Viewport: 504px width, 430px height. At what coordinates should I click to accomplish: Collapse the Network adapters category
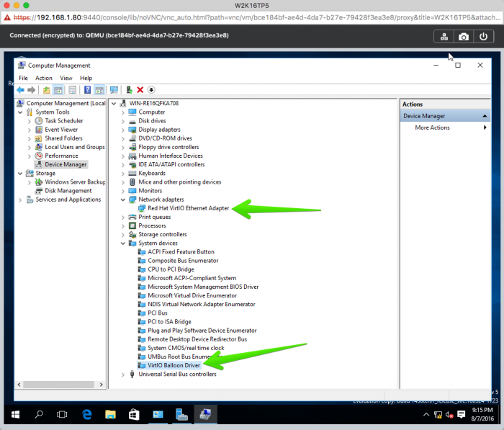coord(123,200)
